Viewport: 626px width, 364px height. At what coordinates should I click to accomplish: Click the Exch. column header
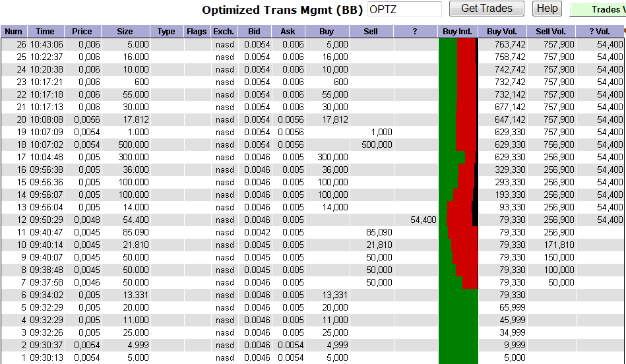[x=224, y=32]
